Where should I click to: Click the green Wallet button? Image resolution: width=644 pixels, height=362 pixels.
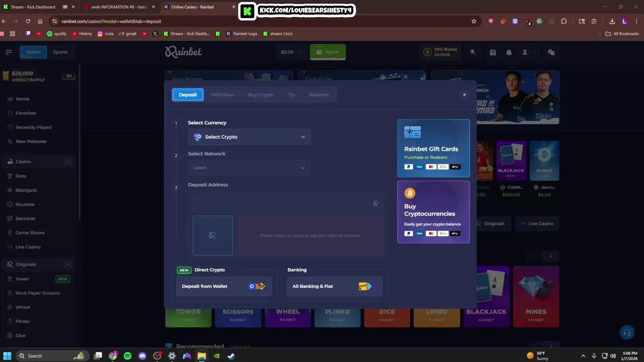tap(328, 52)
